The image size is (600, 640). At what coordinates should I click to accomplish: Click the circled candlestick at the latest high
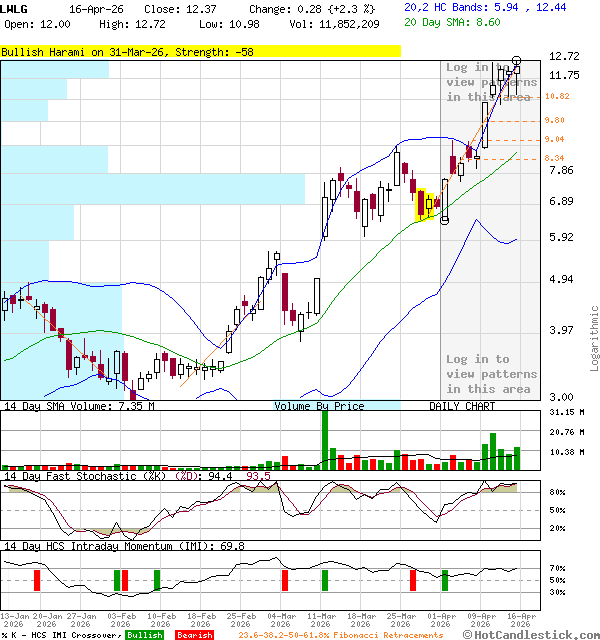pyautogui.click(x=517, y=62)
